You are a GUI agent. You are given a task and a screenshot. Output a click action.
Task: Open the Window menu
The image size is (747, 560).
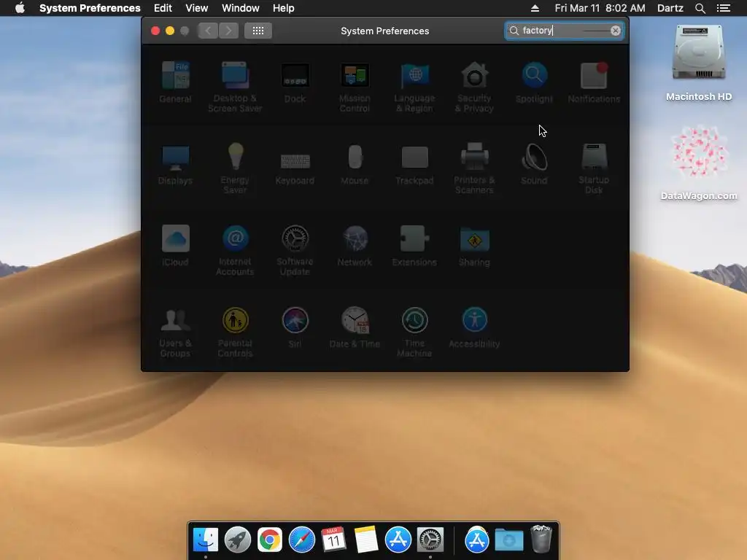241,8
